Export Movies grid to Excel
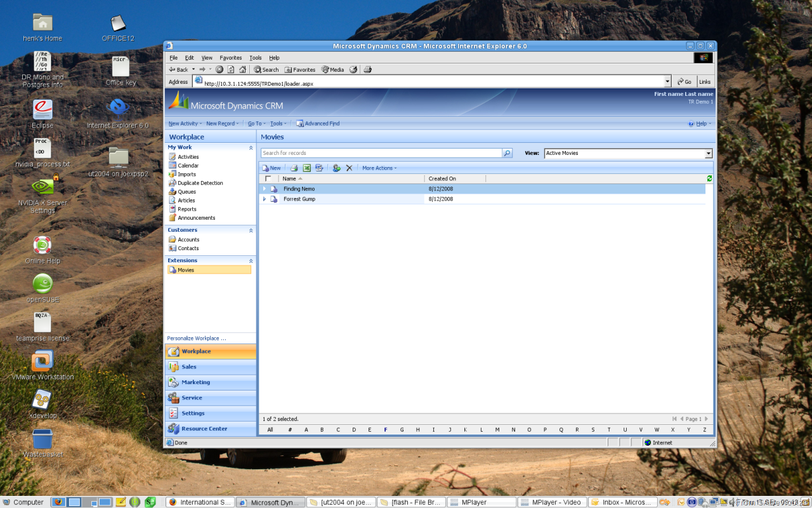Screen dimensions: 812x508 (x=306, y=168)
